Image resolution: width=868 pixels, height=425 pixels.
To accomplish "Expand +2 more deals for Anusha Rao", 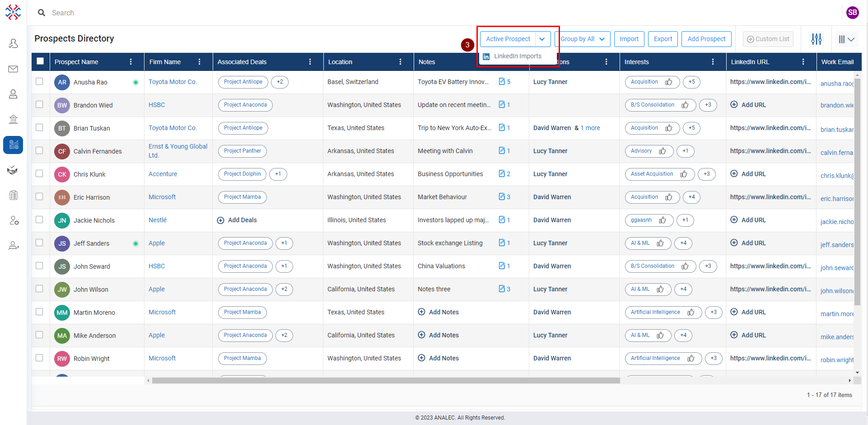I will [280, 82].
